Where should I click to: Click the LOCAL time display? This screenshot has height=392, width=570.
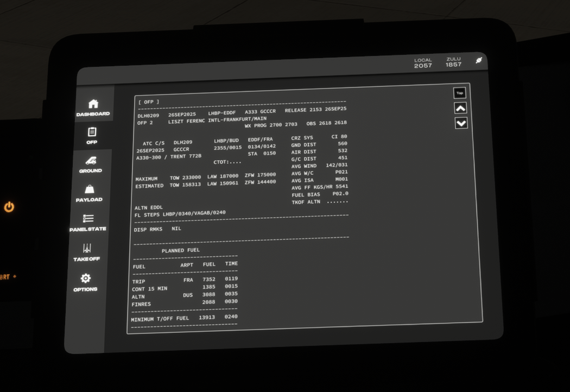point(423,63)
